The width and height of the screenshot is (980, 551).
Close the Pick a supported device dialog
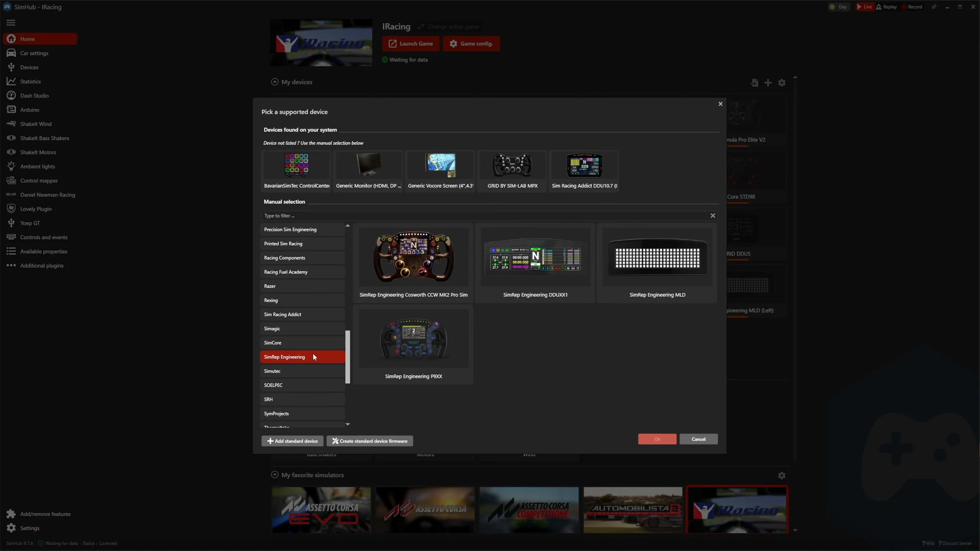[x=720, y=104]
